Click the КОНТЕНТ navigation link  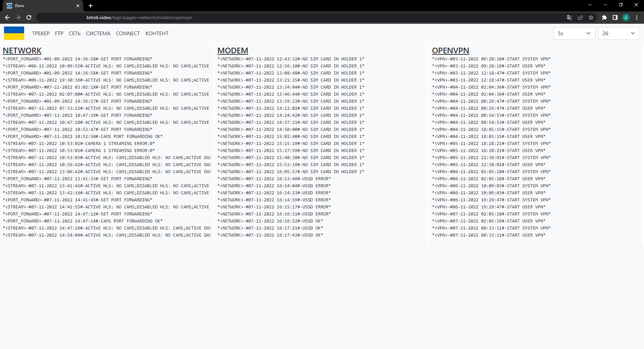point(157,34)
